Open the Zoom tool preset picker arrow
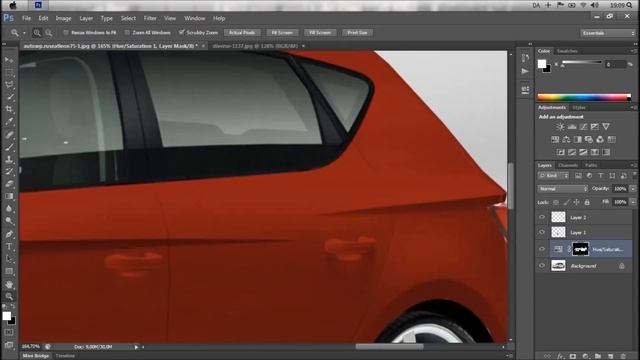Viewport: 640px width, 360px height. pos(24,33)
